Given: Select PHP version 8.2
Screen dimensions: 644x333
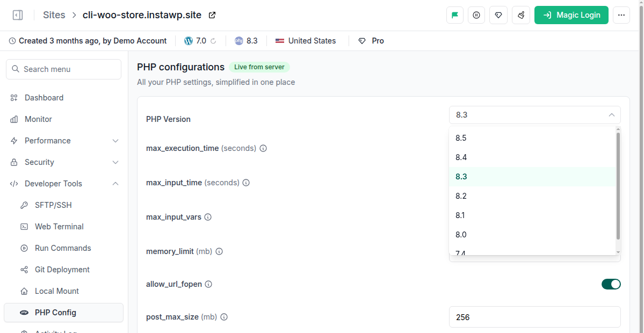Looking at the screenshot, I should tap(532, 196).
